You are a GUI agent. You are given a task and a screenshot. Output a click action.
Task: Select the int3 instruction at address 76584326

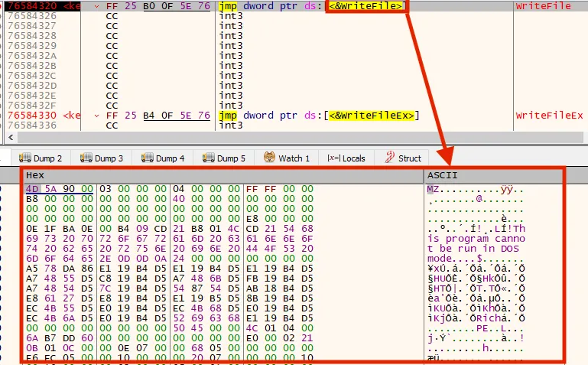coord(231,16)
